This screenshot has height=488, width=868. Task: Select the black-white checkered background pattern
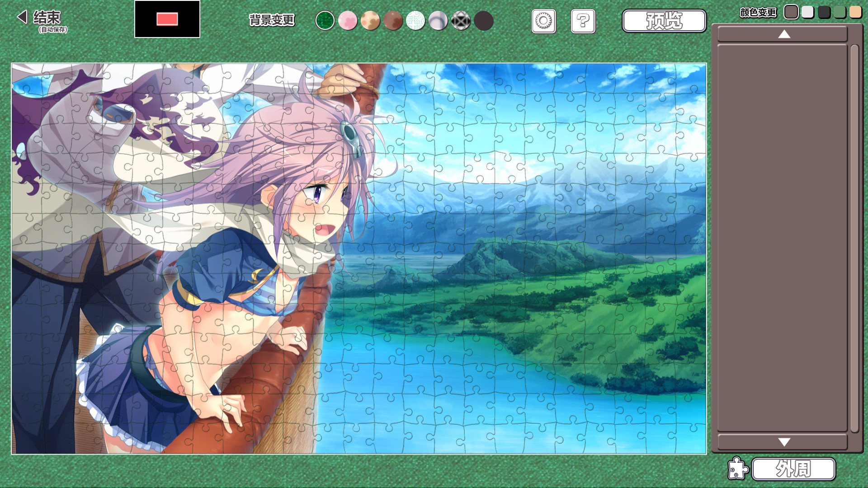[x=461, y=21]
